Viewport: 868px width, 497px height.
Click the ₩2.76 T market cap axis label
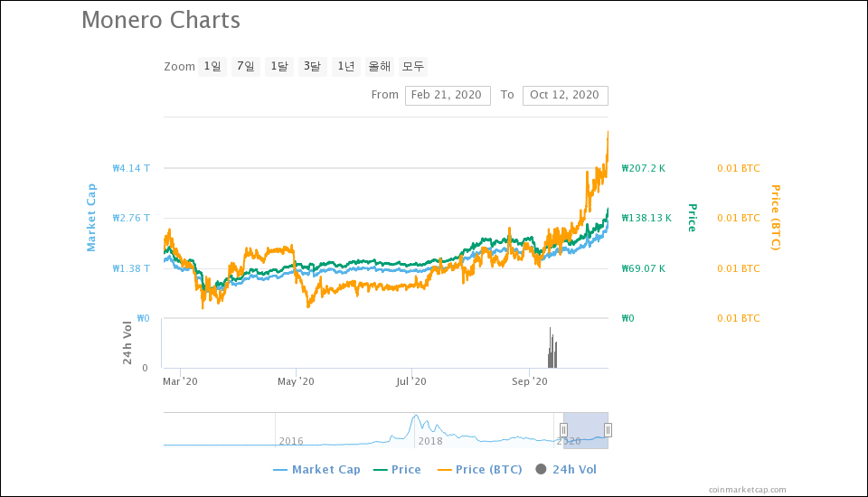(x=131, y=218)
